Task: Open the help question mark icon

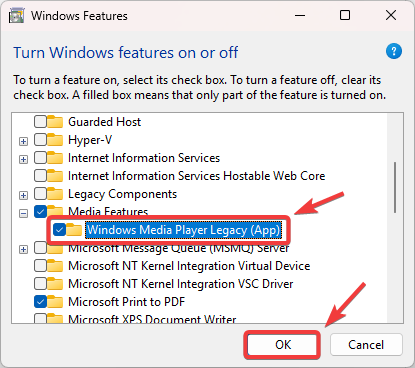Action: pyautogui.click(x=394, y=51)
